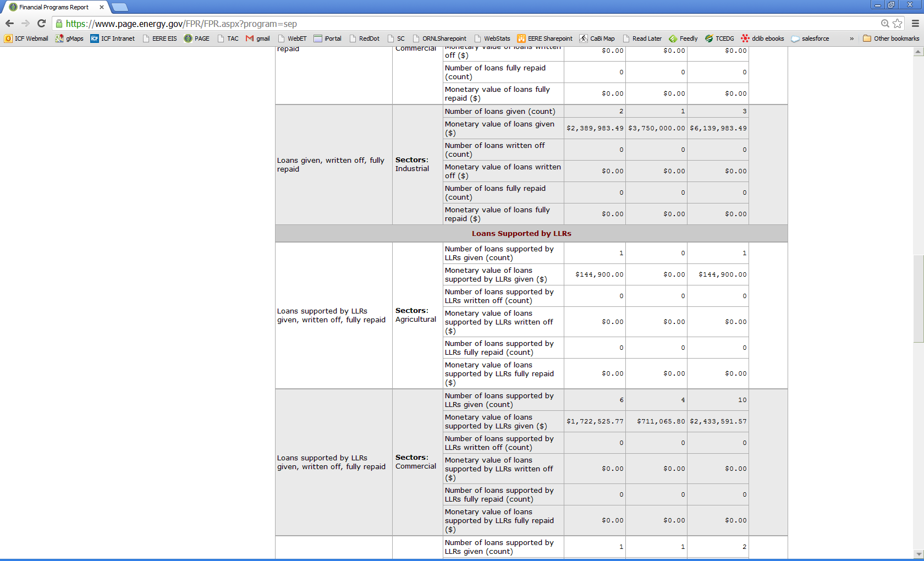This screenshot has height=561, width=924.
Task: Open the WebET bookmark
Action: [x=292, y=38]
